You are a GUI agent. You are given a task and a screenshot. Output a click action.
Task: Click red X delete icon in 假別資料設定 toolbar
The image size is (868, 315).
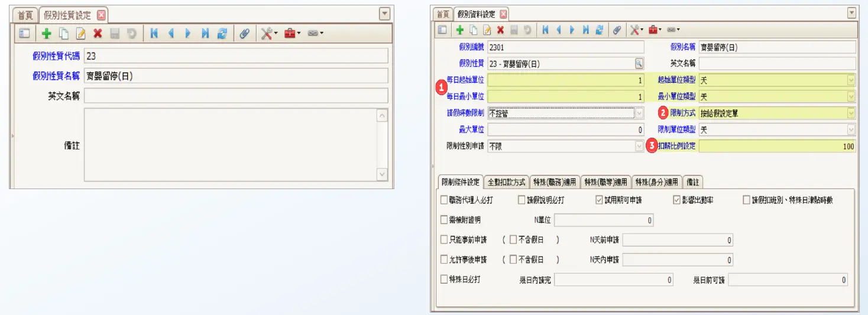[500, 30]
